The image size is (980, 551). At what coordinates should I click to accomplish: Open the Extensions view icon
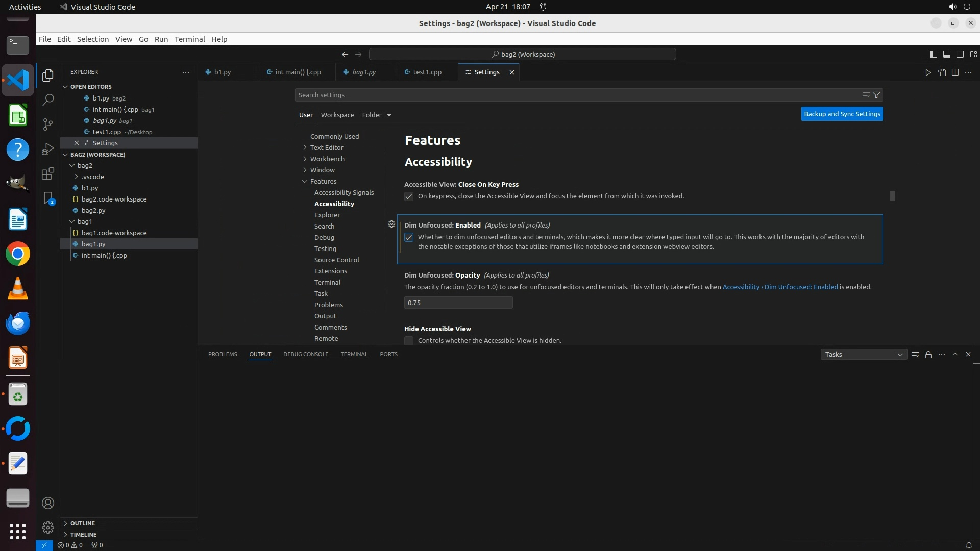click(x=48, y=173)
